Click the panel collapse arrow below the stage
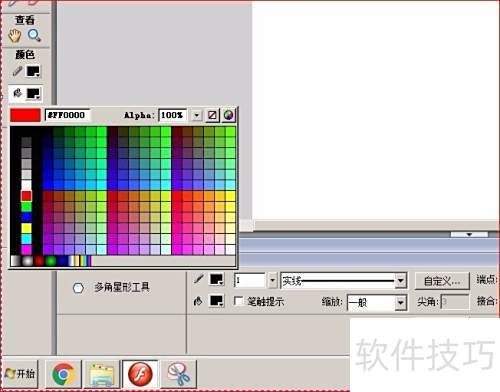Screen dimensions: 500x392 click(x=469, y=234)
